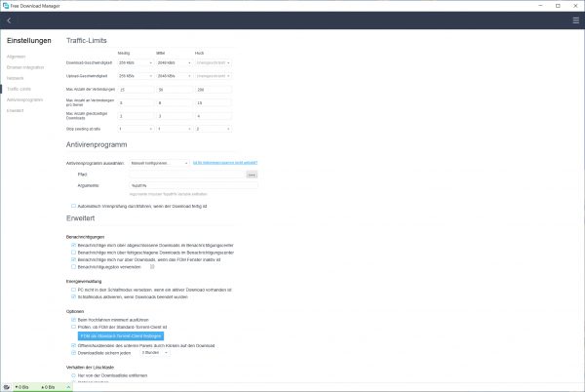Open medium upload speed dropdown
The image size is (585, 392).
175,76
